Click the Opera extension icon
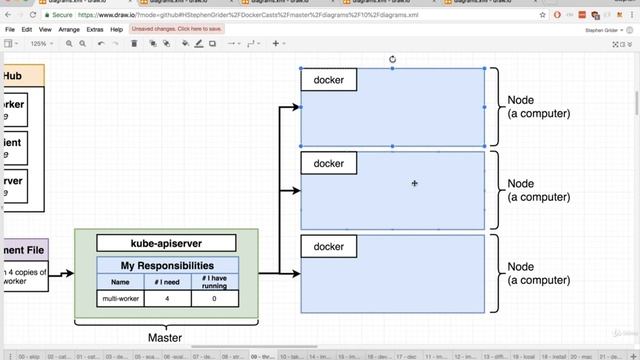 point(557,15)
